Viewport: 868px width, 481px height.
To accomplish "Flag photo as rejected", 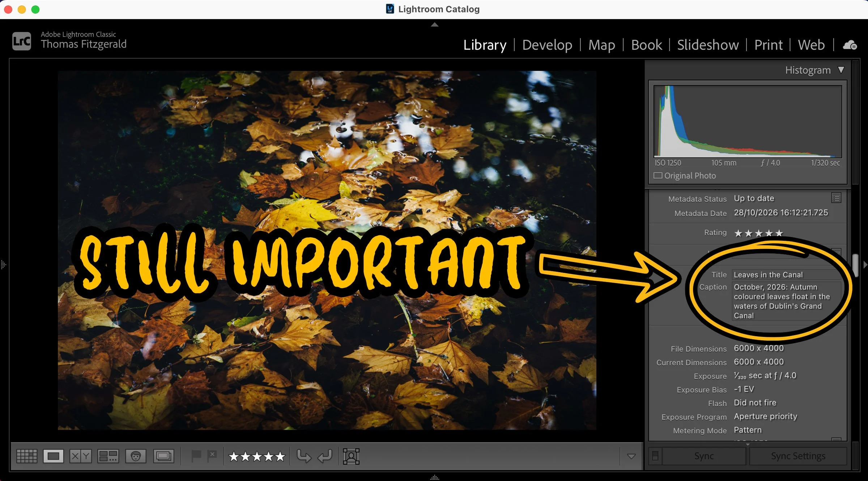I will 212,456.
